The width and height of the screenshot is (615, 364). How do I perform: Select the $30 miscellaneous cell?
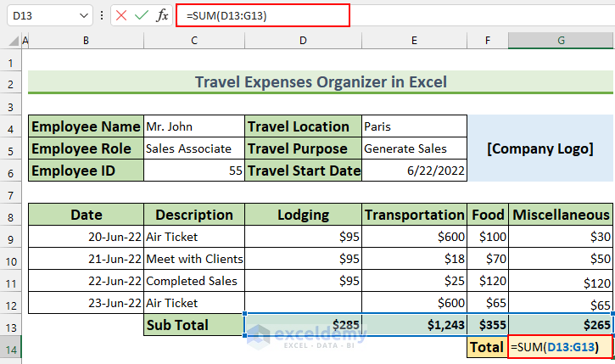point(561,237)
